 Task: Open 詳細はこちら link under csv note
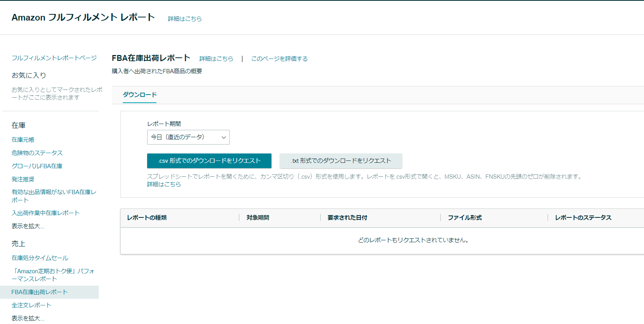(x=164, y=184)
